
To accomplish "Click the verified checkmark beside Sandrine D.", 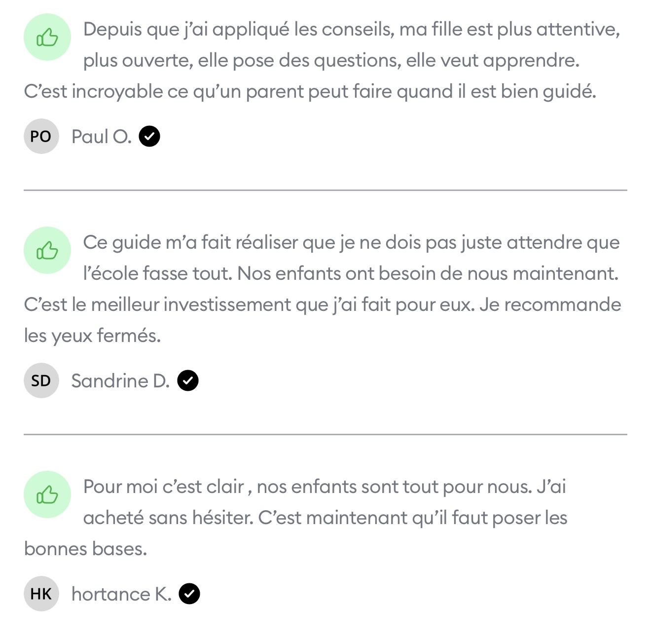I will coord(188,380).
